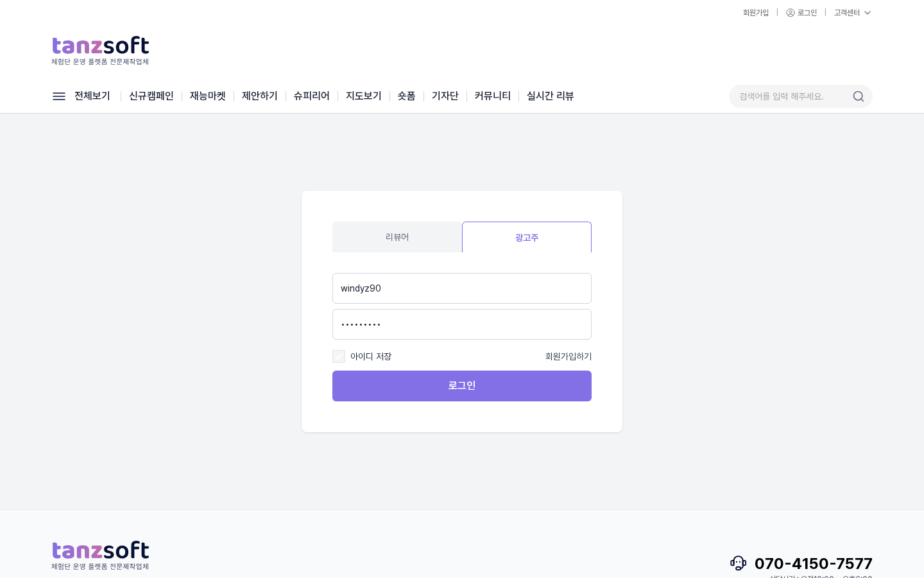Click the masked password field
This screenshot has height=578, width=924.
point(462,324)
